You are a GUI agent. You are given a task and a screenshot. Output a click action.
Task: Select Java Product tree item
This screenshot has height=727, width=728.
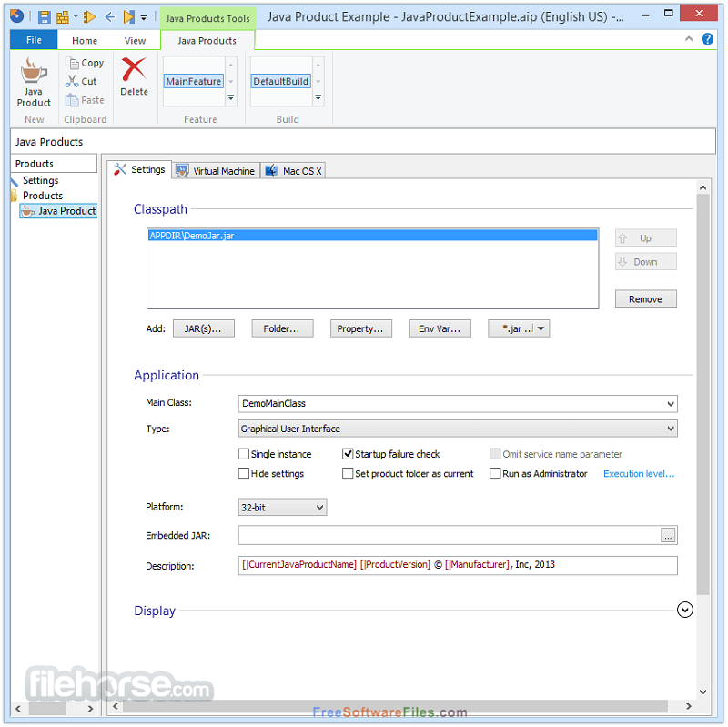[x=58, y=211]
